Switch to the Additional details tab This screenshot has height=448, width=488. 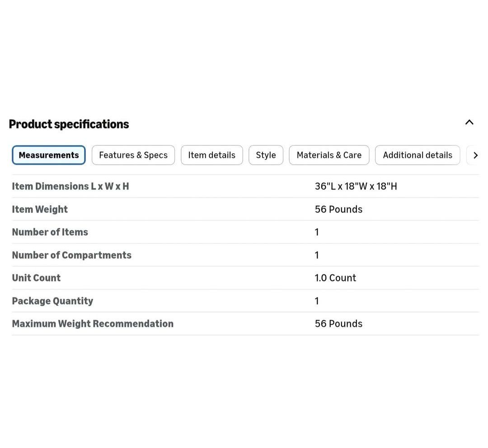417,155
